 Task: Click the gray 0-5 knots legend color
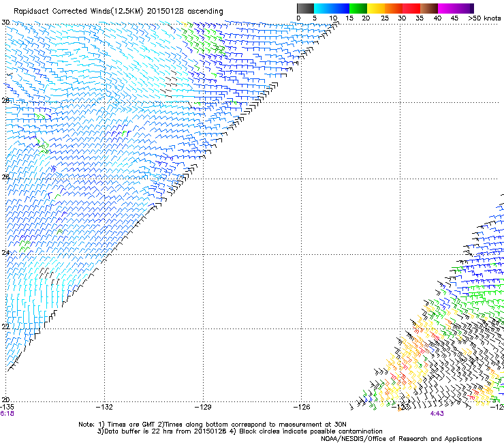[x=305, y=8]
